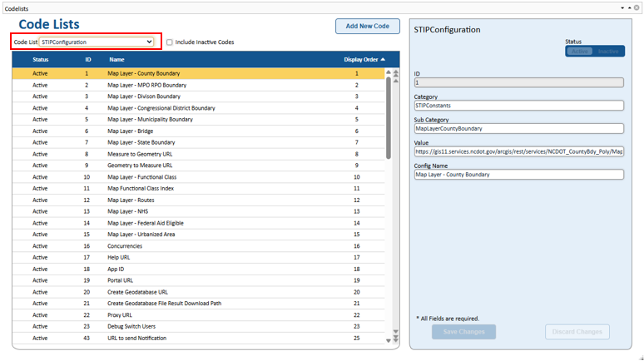Click Active status cell in Help URL row
The width and height of the screenshot is (644, 361).
pyautogui.click(x=40, y=258)
